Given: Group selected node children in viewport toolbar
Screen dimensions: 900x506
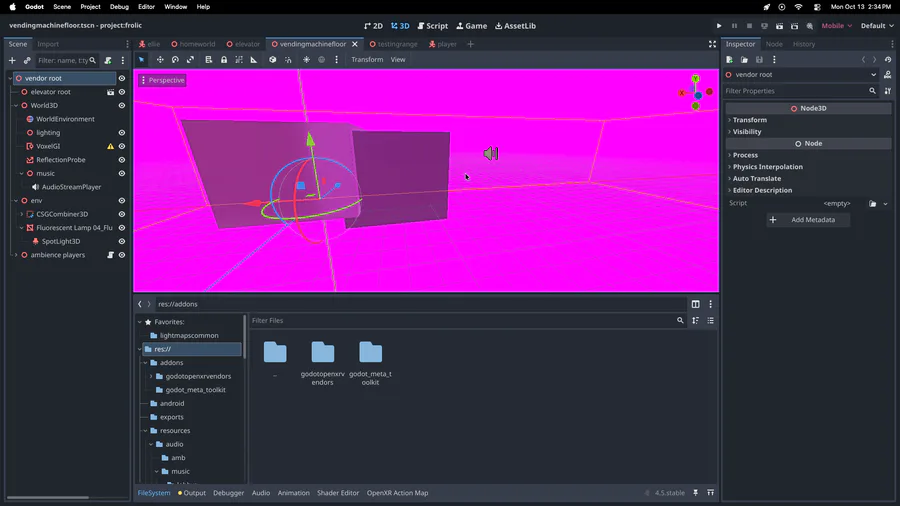Looking at the screenshot, I should pos(239,60).
